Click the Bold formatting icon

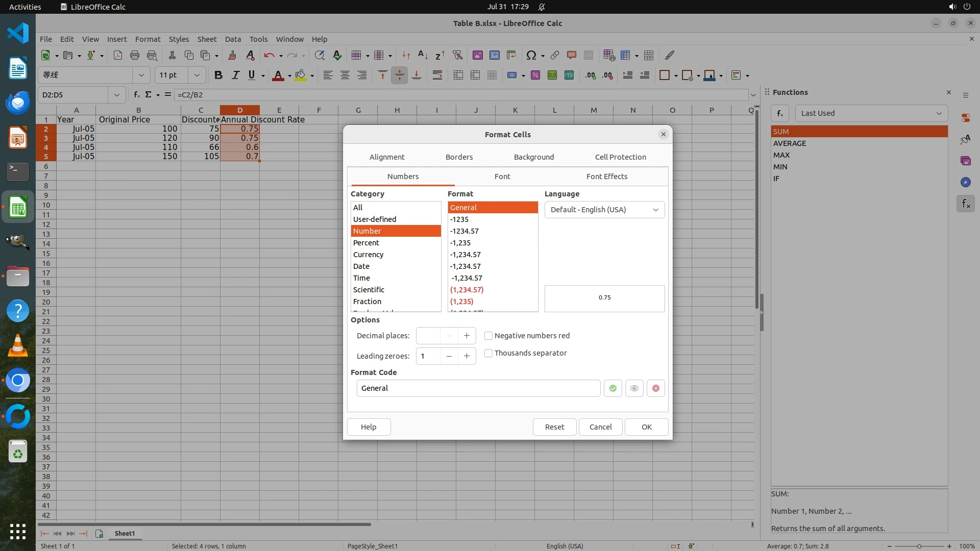pyautogui.click(x=218, y=76)
